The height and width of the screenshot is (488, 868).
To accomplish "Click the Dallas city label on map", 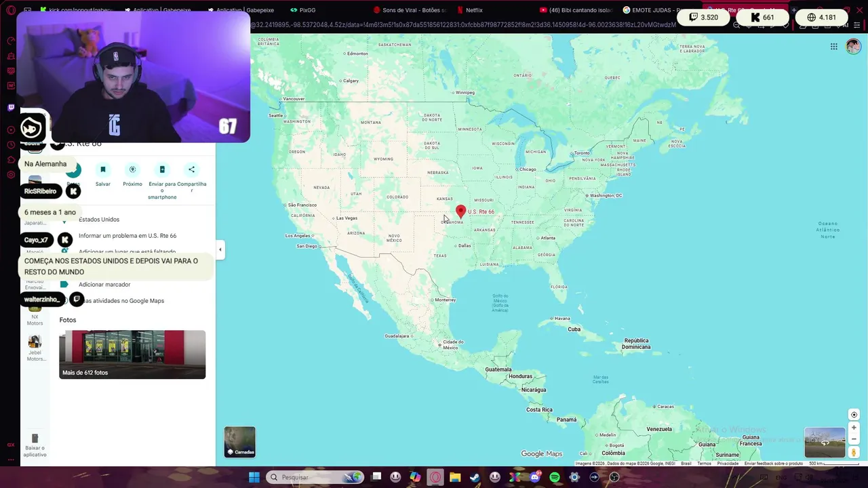I will 465,245.
